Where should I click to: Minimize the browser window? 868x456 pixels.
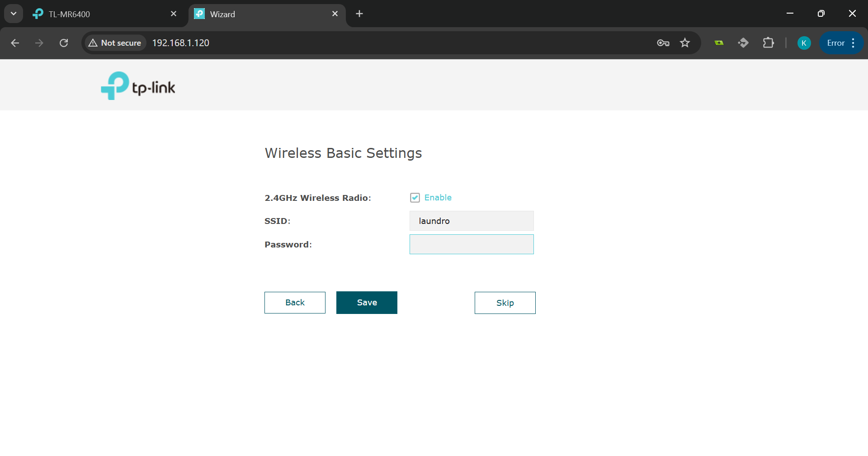click(x=790, y=14)
